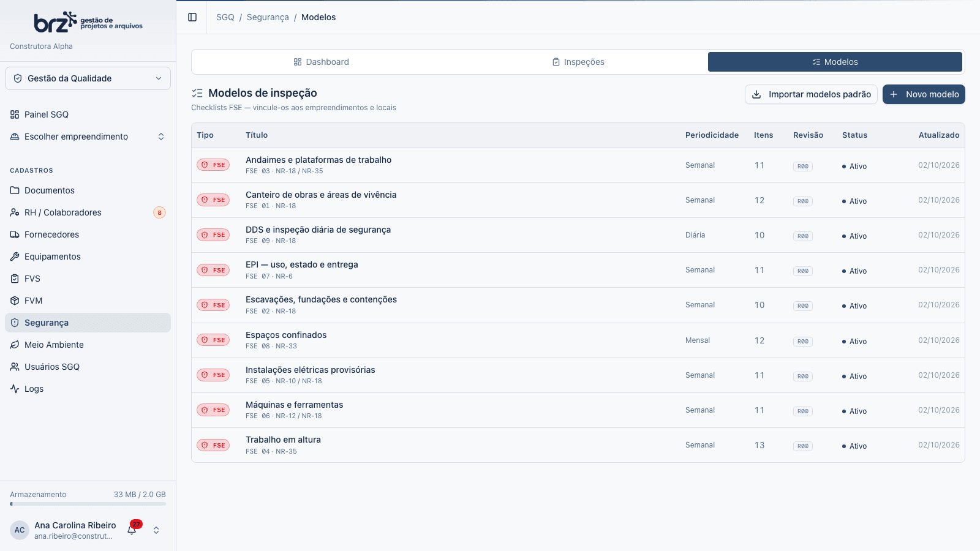Click the Logs activity icon
The width and height of the screenshot is (980, 551).
pos(15,389)
